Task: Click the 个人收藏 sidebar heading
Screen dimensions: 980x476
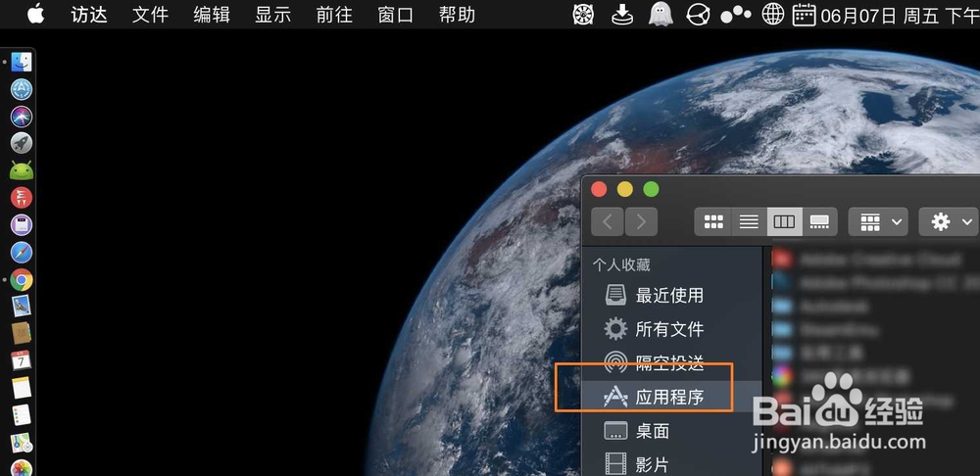Action: tap(621, 264)
